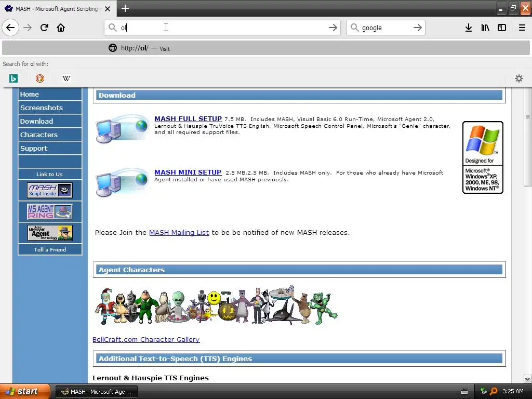Open a new browser tab
This screenshot has height=399, width=532.
(125, 8)
